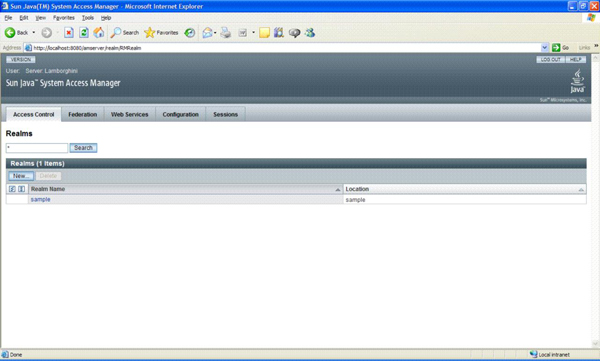
Task: Click the Messenger people toolbar icon
Action: pyautogui.click(x=310, y=33)
